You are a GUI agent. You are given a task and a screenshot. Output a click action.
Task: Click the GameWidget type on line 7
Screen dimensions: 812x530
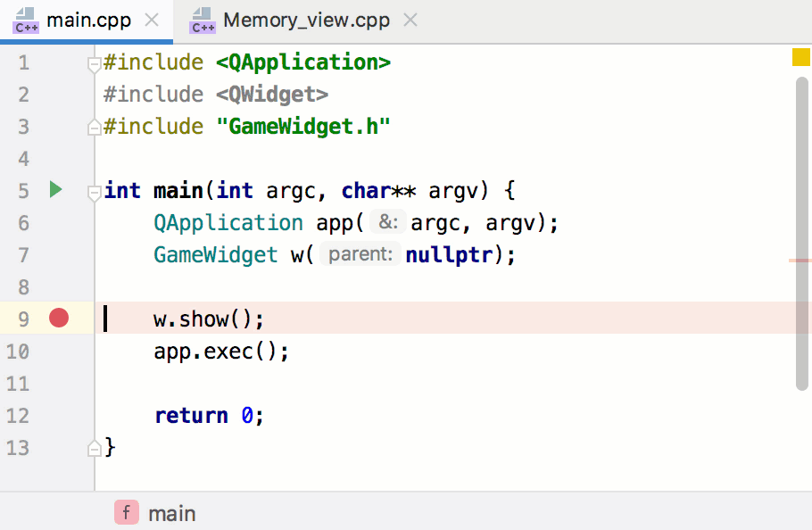pos(216,255)
